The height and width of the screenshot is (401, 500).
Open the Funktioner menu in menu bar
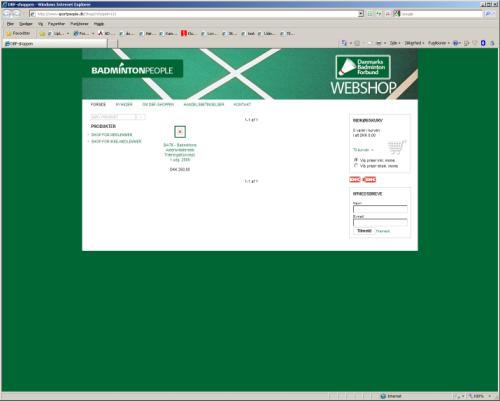(x=79, y=24)
